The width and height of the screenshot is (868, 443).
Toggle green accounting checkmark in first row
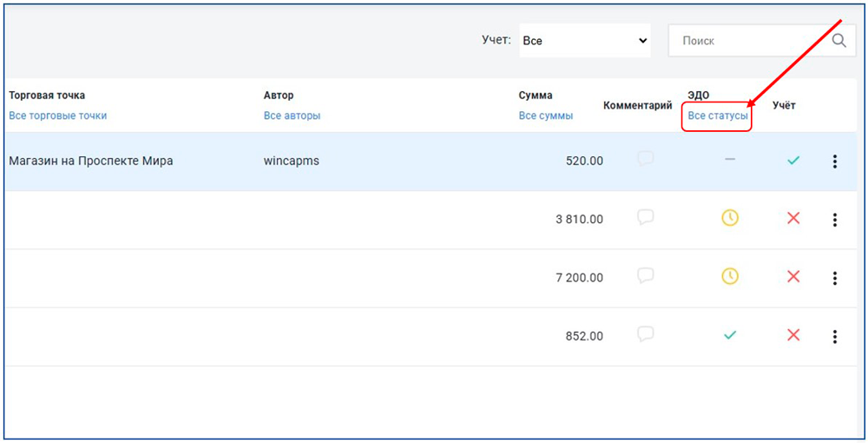point(792,161)
